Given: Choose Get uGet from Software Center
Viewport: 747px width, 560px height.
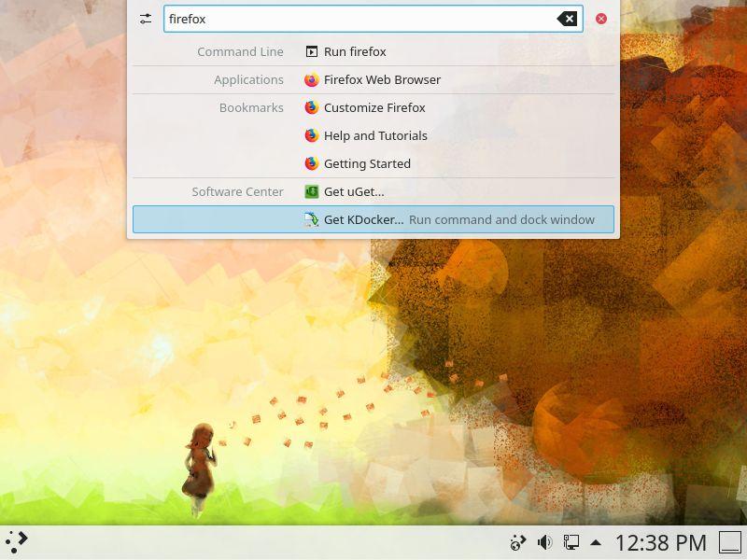Looking at the screenshot, I should click(354, 191).
